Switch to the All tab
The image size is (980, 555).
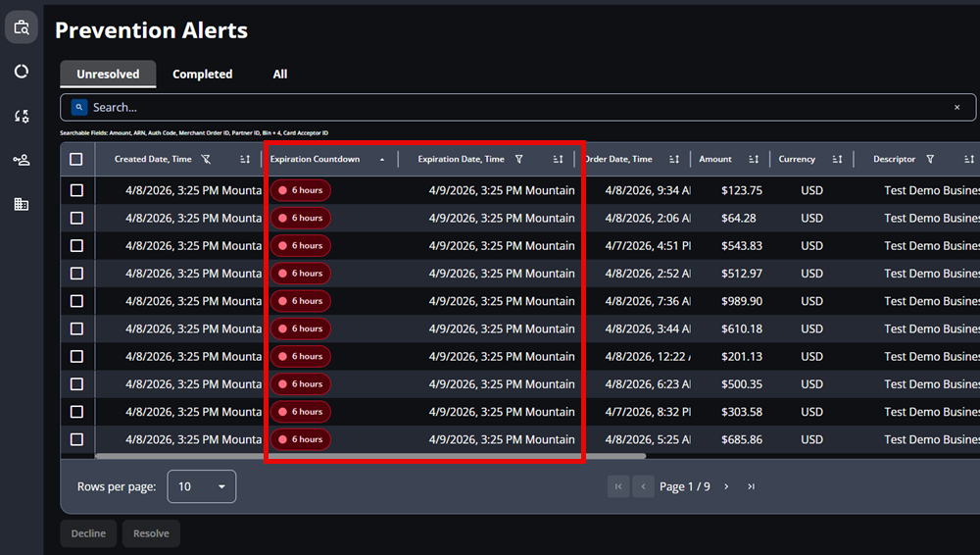click(280, 74)
